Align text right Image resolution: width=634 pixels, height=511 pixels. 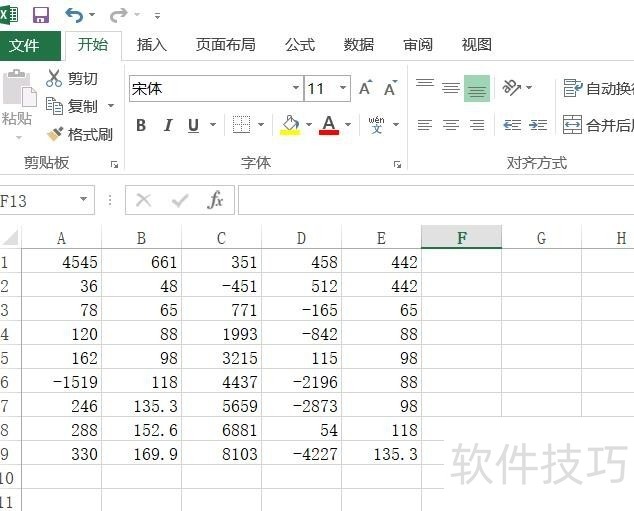[477, 125]
